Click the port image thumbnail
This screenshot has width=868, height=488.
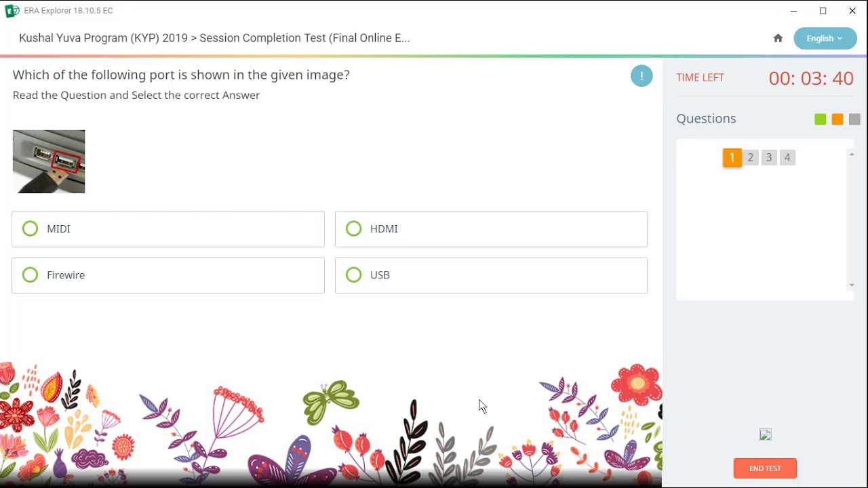[x=49, y=161]
